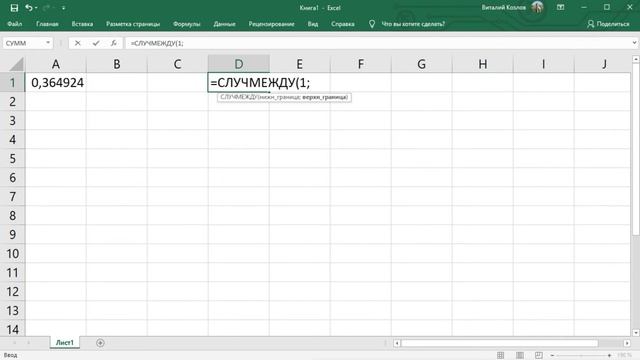Click the zoom slider track
Image resolution: width=640 pixels, height=360 pixels.
point(581,356)
